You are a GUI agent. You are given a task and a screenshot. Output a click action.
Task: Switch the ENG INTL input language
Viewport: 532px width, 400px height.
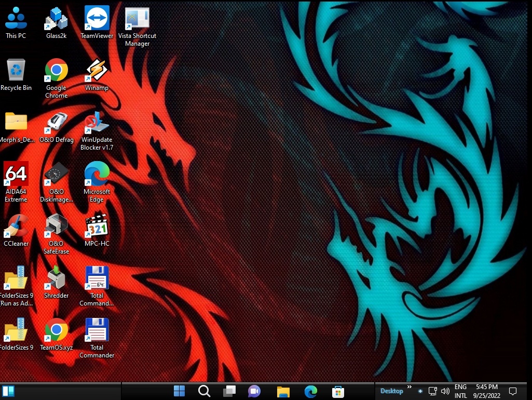[x=461, y=391]
